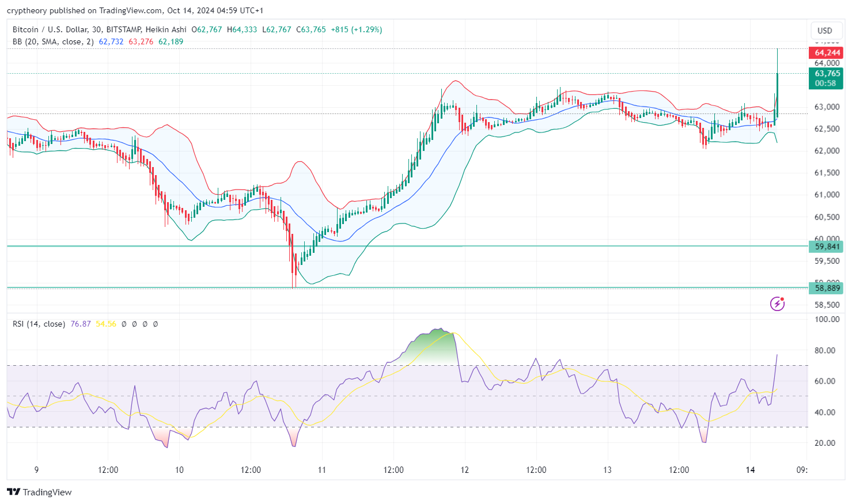Click the 40.00 RSI scale label

[x=826, y=412]
